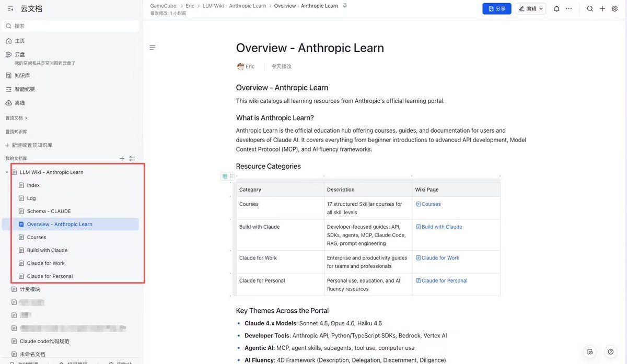Click the document icon next to 计费模块

(14, 289)
